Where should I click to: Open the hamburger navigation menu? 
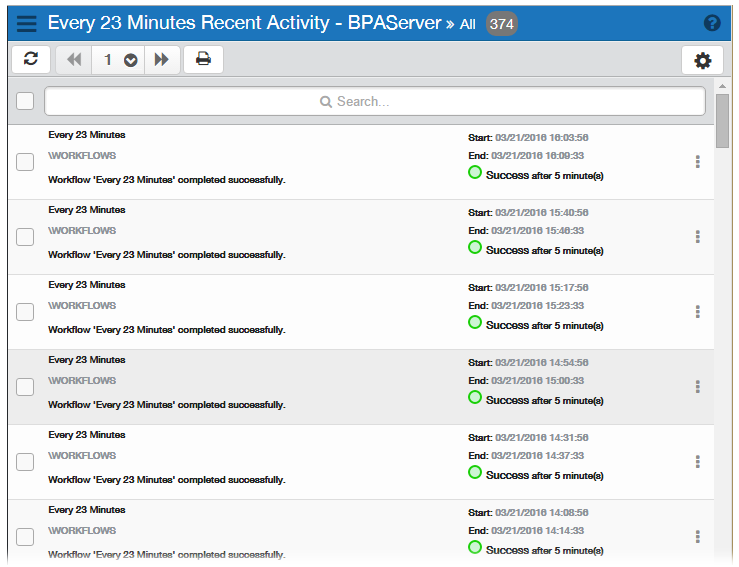(27, 23)
